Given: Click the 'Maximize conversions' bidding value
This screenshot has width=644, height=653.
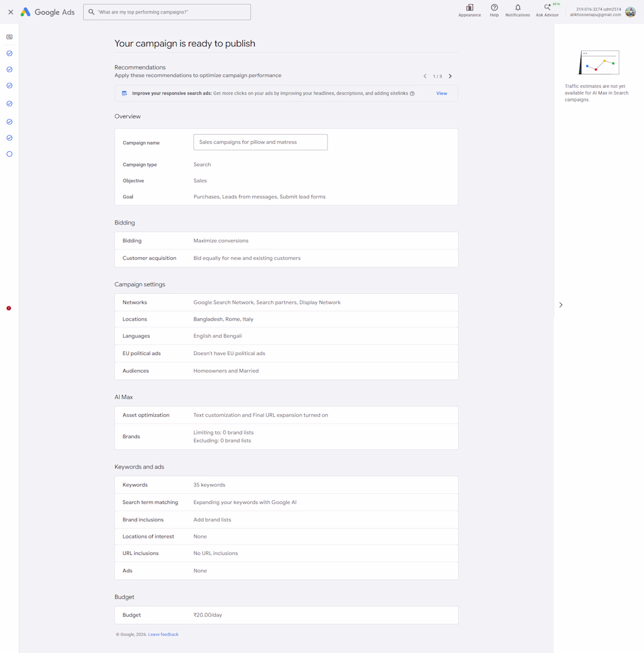Looking at the screenshot, I should click(221, 240).
